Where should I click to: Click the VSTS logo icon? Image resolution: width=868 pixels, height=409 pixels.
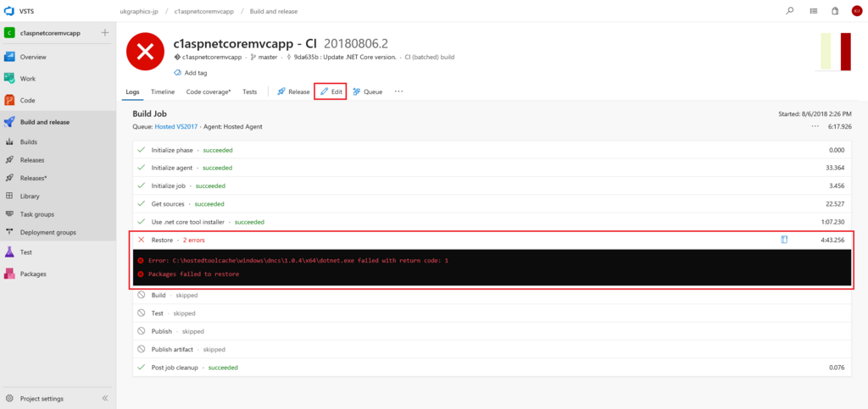pyautogui.click(x=8, y=10)
